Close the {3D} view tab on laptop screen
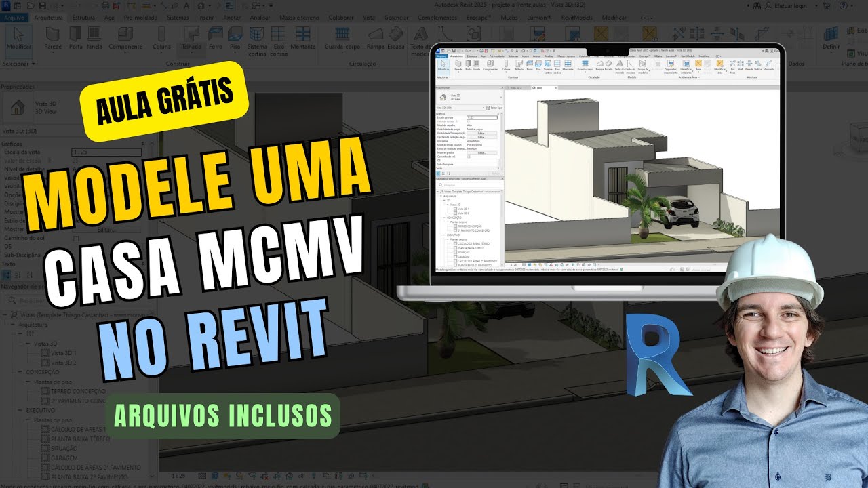 [555, 88]
